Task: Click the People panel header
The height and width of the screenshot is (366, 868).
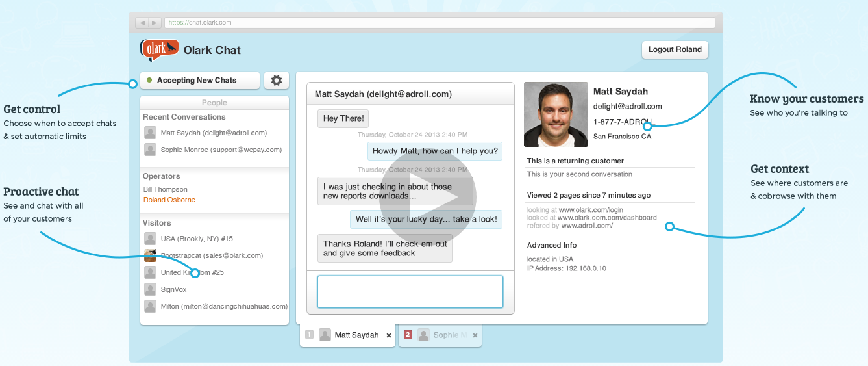Action: pyautogui.click(x=214, y=103)
